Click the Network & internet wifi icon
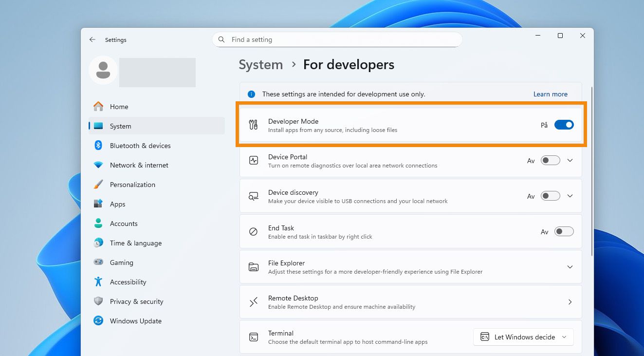644x356 pixels. [98, 165]
